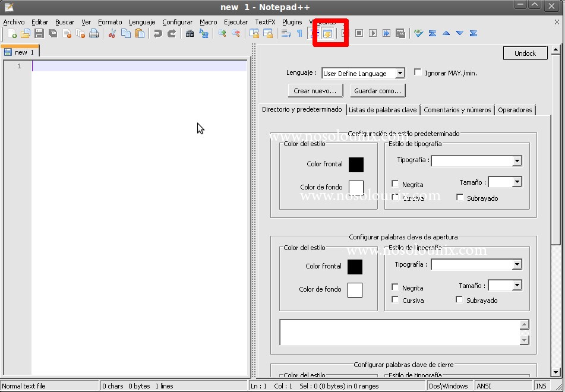Image resolution: width=565 pixels, height=392 pixels.
Task: Click the Open file folder icon
Action: click(x=26, y=33)
